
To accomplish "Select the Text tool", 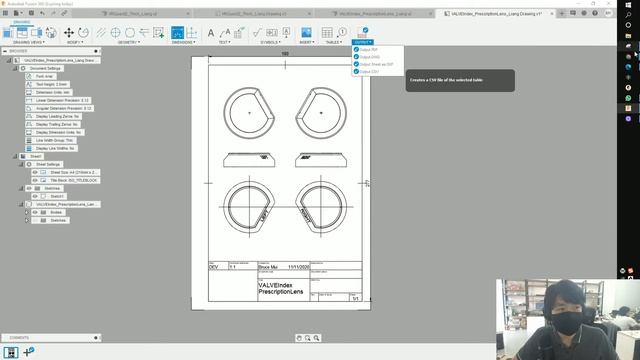I will click(x=211, y=33).
